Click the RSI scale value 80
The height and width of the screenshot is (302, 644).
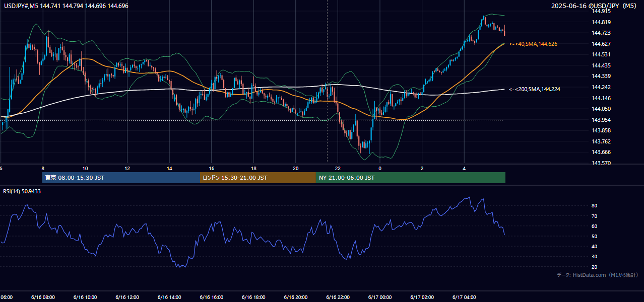(595, 206)
